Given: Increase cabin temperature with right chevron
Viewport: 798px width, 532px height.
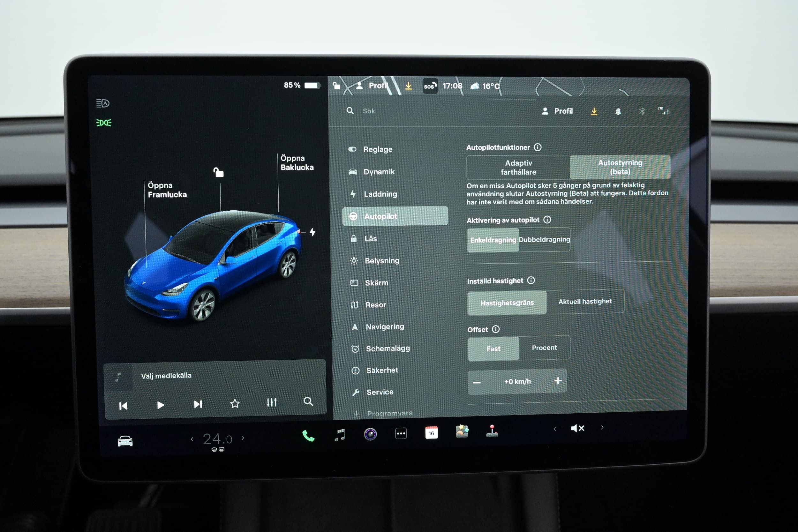Looking at the screenshot, I should 243,438.
